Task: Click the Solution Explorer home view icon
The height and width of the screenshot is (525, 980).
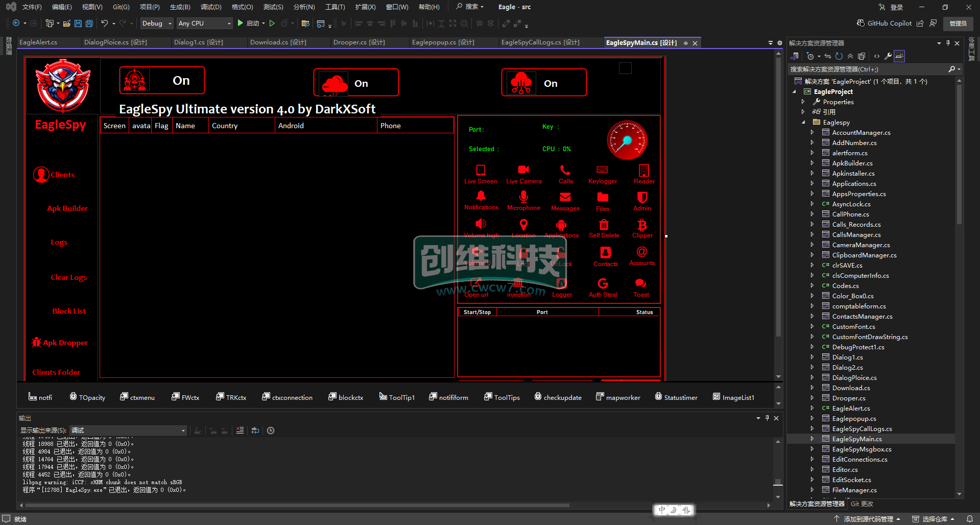Action: [795, 56]
